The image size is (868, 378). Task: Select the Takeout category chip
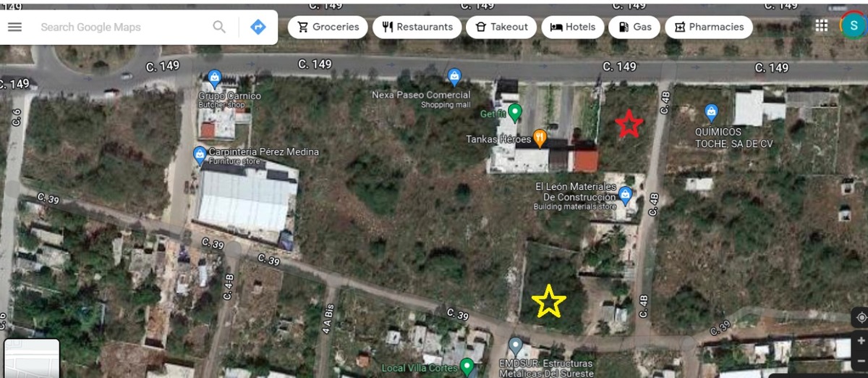pyautogui.click(x=501, y=27)
